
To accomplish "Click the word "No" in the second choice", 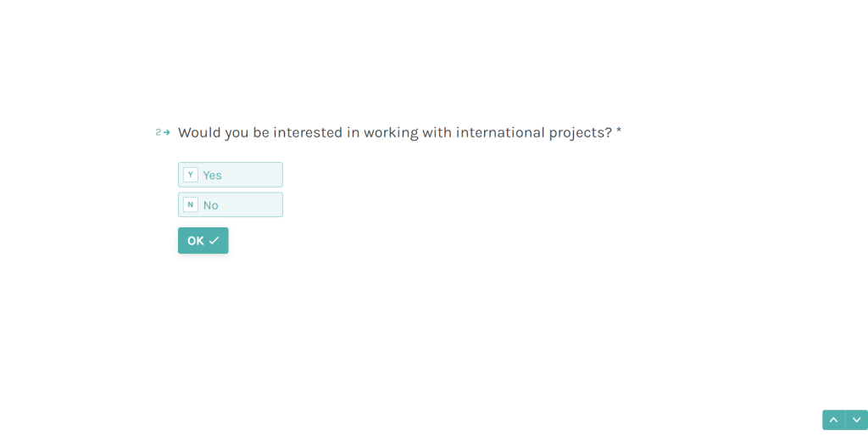I will pyautogui.click(x=210, y=205).
